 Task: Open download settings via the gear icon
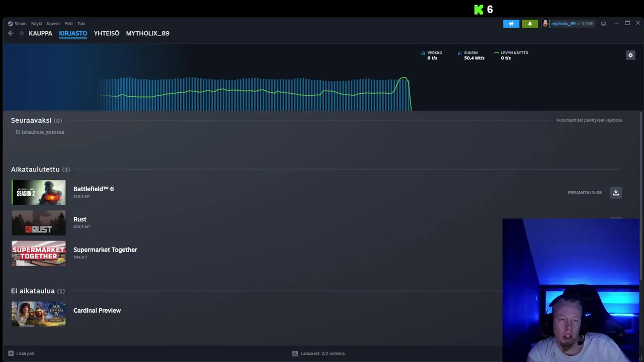point(630,55)
